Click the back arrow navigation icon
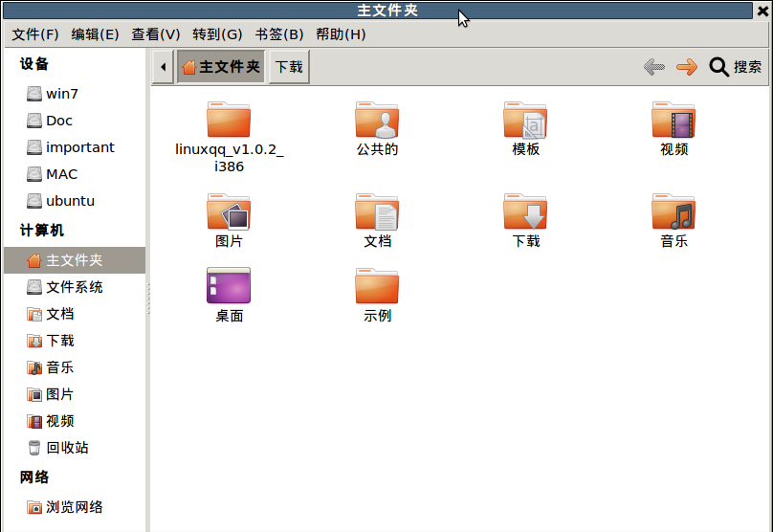Screen dimensions: 773x532 pyautogui.click(x=654, y=67)
